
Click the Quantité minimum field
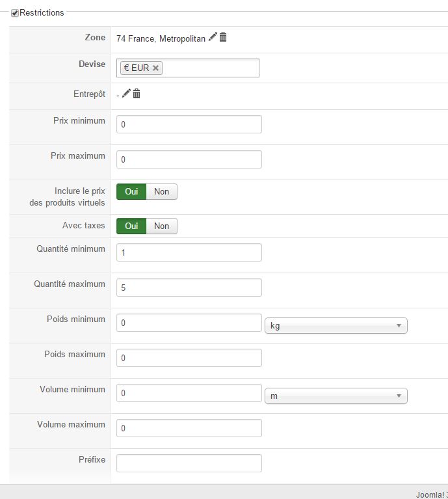coord(189,252)
